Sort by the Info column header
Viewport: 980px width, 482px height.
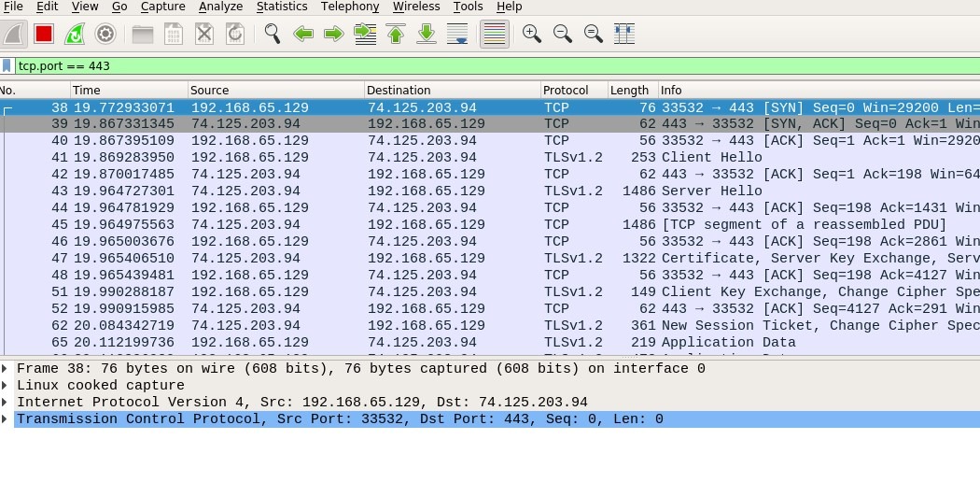(x=819, y=90)
